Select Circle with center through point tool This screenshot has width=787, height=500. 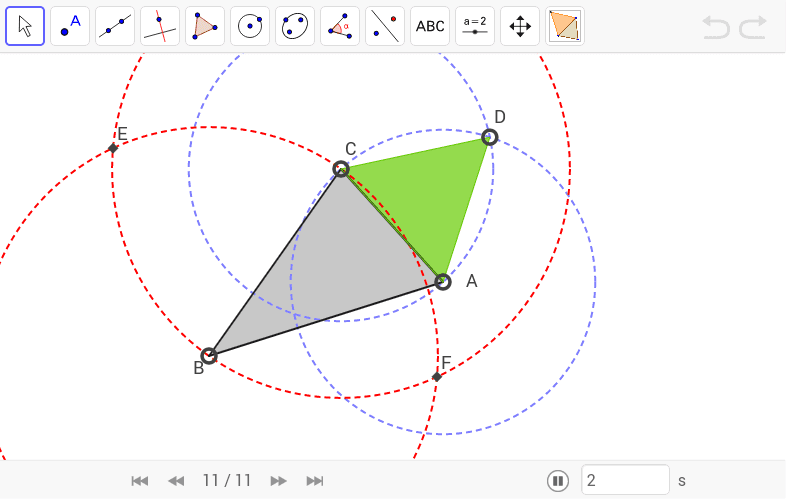coord(250,26)
